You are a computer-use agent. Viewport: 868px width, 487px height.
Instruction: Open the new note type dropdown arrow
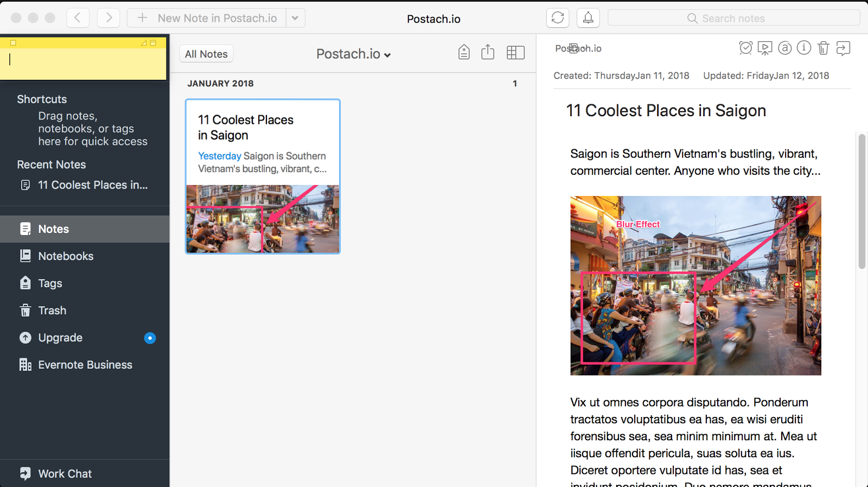295,18
